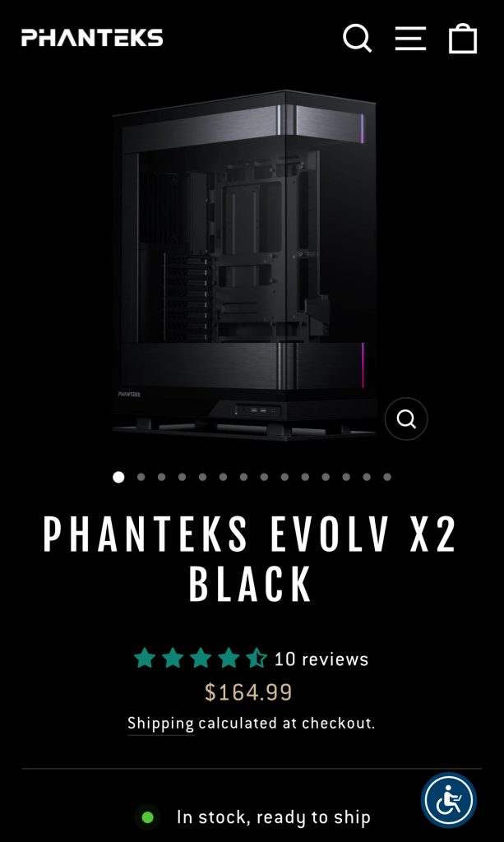
Task: Open the 10 reviews link
Action: (x=321, y=659)
